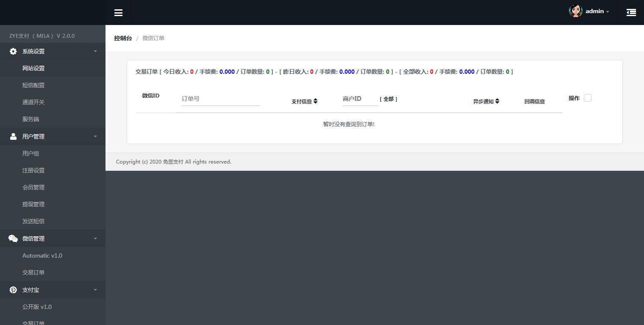Open the right panel toggle icon
644x325 pixels.
click(631, 13)
